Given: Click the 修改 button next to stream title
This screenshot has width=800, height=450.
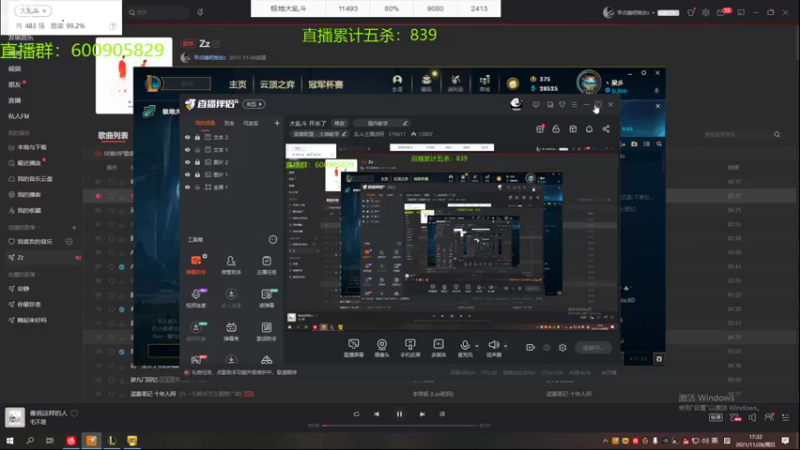Looking at the screenshot, I should [x=339, y=123].
